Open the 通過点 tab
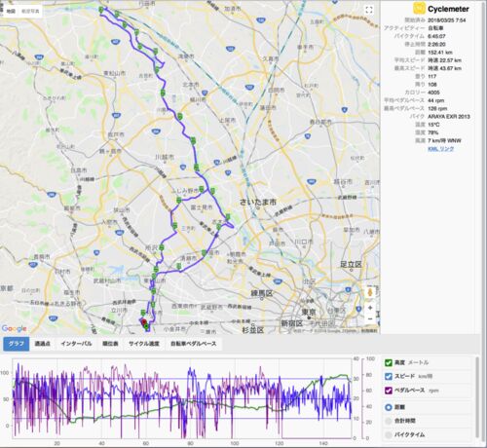Image resolution: width=487 pixels, height=448 pixels. pyautogui.click(x=42, y=344)
